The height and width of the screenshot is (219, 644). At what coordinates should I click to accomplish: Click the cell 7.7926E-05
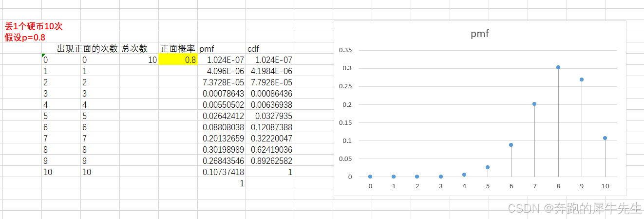[269, 82]
